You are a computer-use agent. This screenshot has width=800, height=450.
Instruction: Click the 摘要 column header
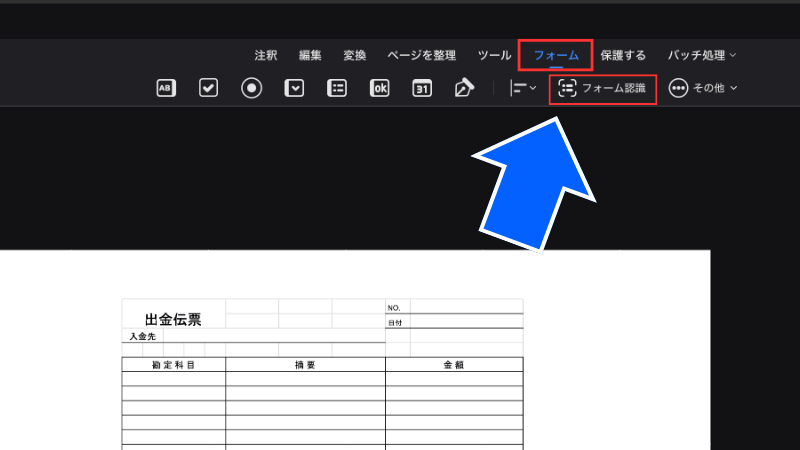coord(305,365)
